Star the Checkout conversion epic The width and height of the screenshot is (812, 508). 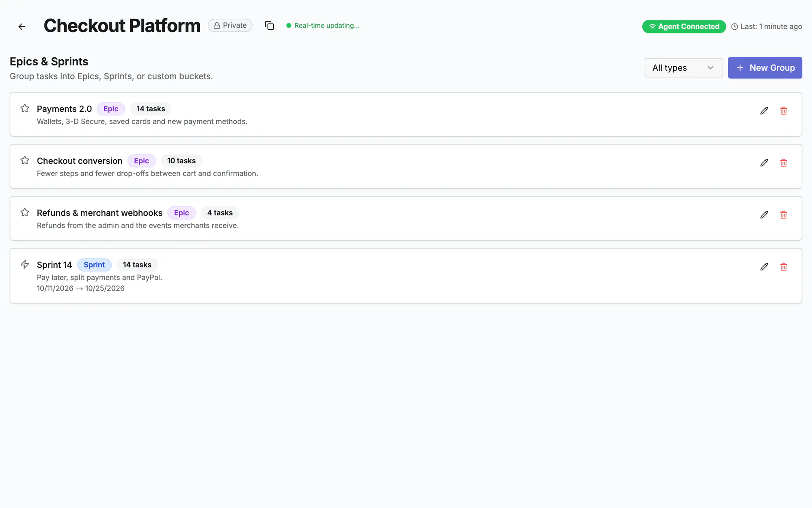coord(25,161)
